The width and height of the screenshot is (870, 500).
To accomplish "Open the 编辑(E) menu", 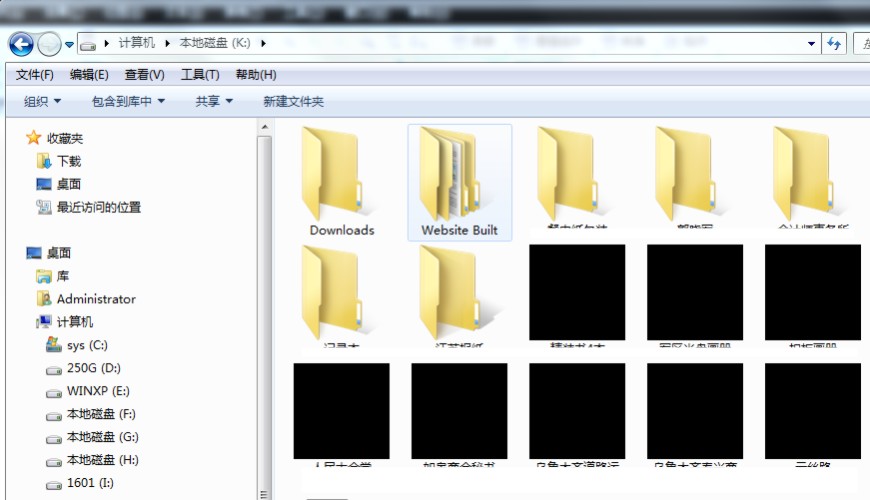I will click(89, 74).
